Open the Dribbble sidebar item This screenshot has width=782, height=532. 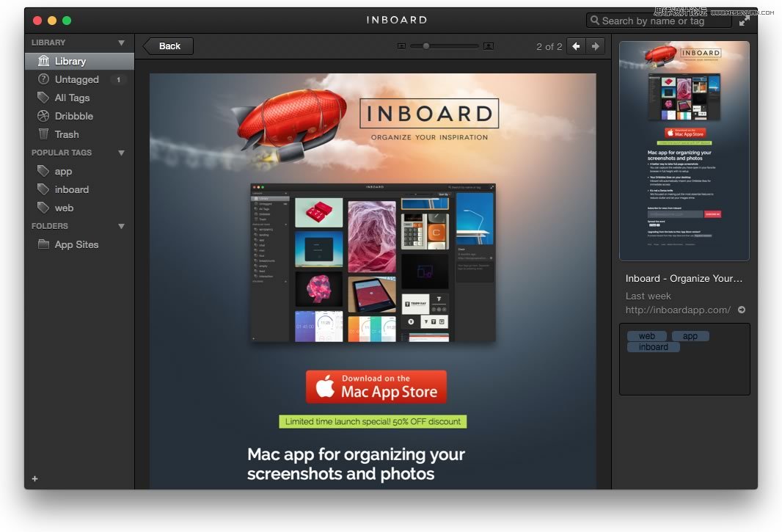(80, 116)
